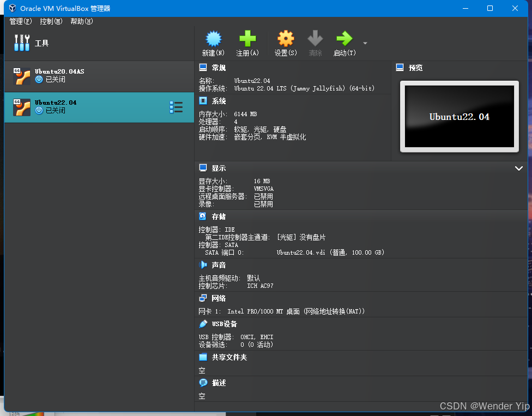The image size is (532, 416).
Task: Open the 描述 settings heading link
Action: coord(219,383)
